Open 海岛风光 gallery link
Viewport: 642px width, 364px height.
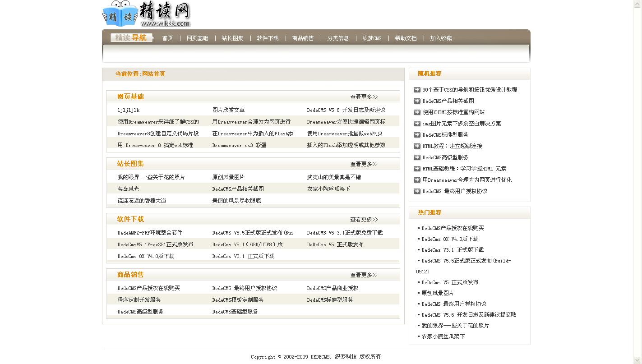pyautogui.click(x=129, y=189)
